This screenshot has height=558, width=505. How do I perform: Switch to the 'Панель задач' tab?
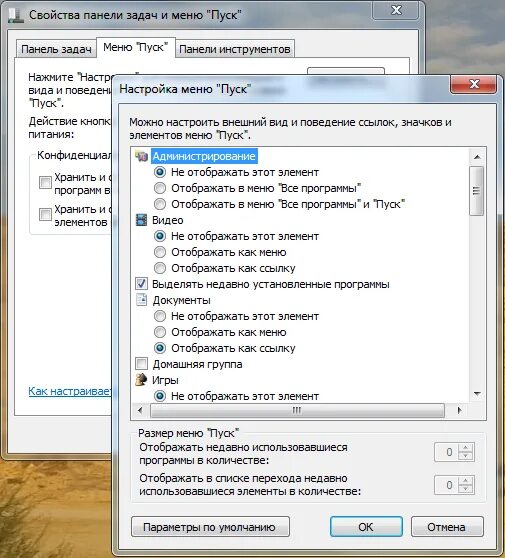(56, 49)
